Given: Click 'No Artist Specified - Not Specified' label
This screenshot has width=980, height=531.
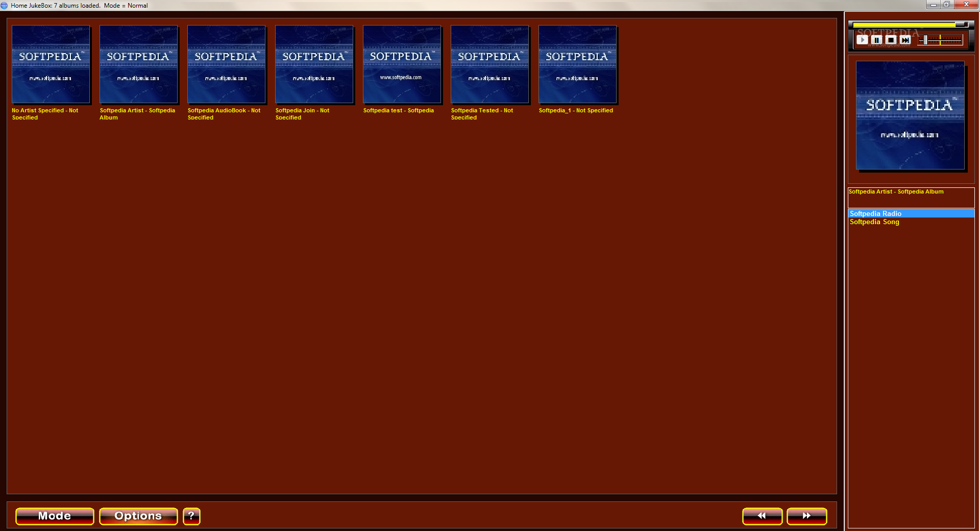Looking at the screenshot, I should click(45, 114).
